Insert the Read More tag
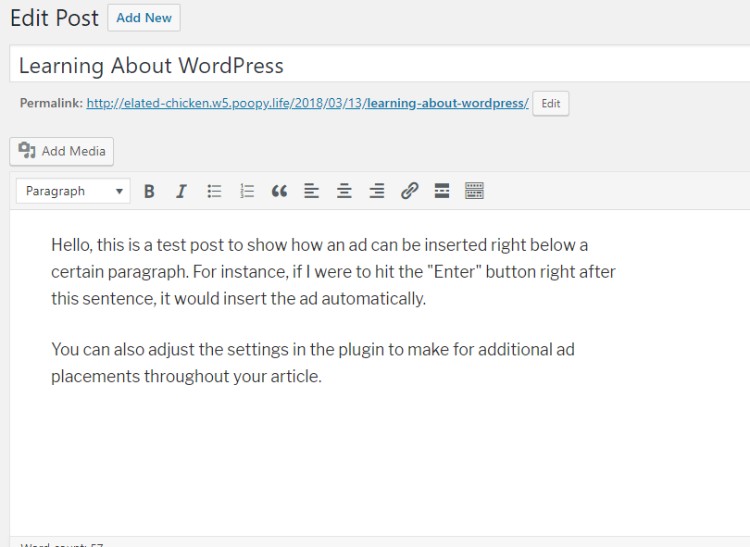Image resolution: width=750 pixels, height=547 pixels. 441,191
